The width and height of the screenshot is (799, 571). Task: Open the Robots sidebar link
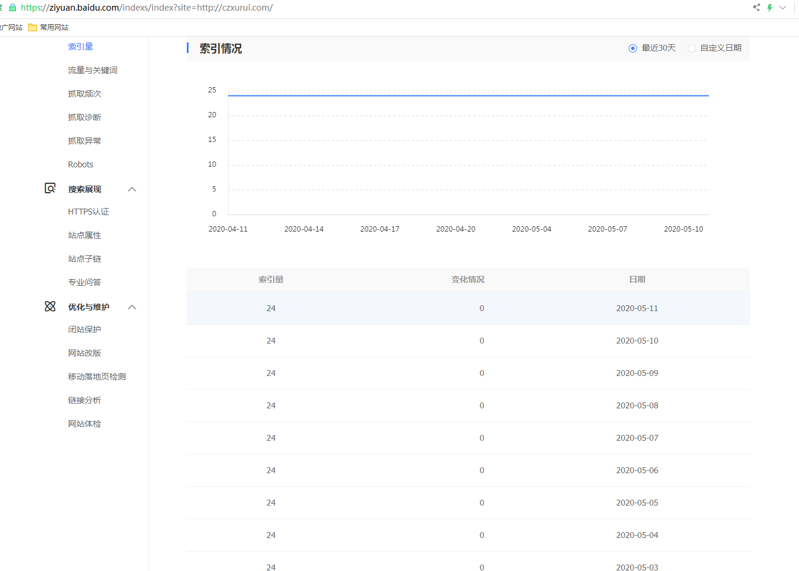(80, 164)
